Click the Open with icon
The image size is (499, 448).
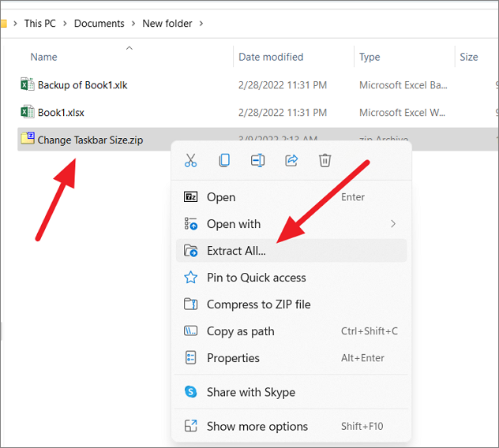[190, 224]
